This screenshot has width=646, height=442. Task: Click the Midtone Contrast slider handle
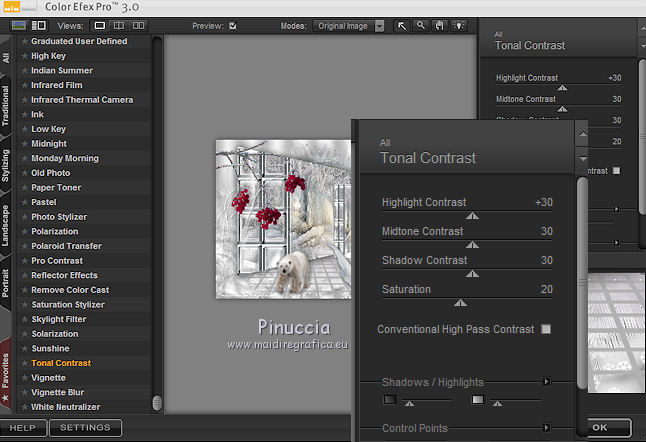point(473,243)
